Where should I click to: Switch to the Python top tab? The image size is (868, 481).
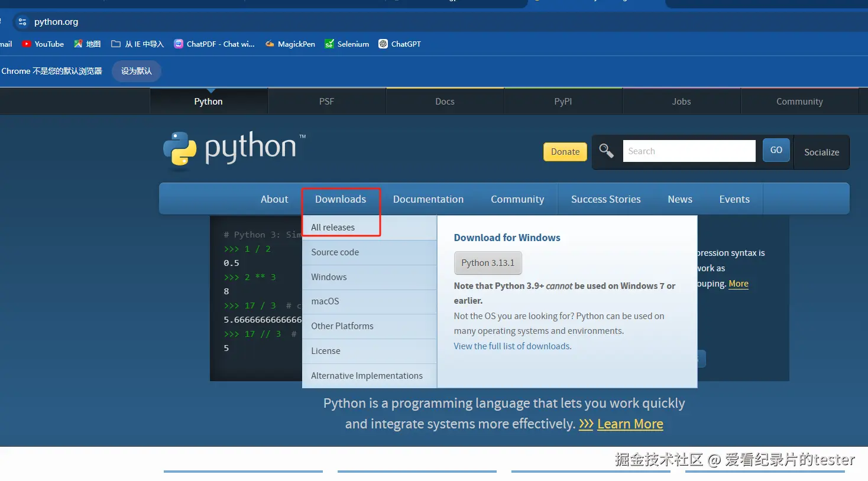209,102
